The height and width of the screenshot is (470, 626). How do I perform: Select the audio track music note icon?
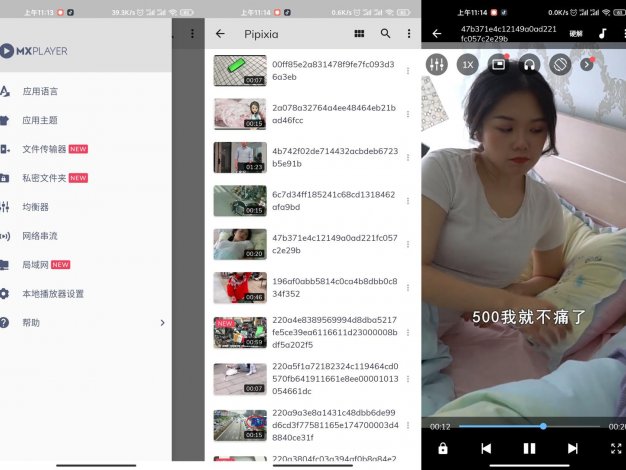(x=602, y=34)
